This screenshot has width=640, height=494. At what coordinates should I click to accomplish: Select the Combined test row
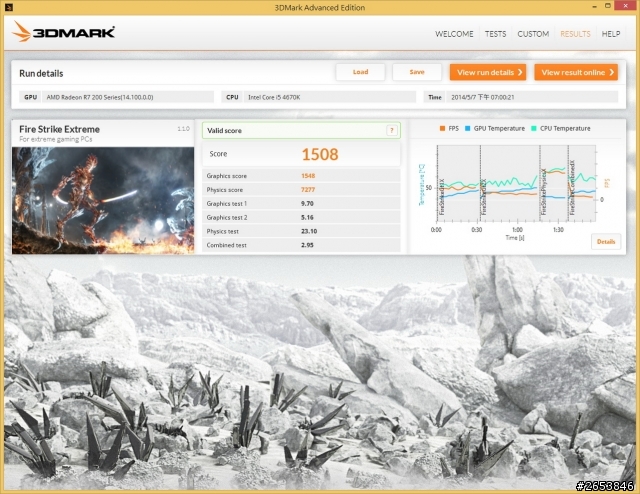coord(301,245)
